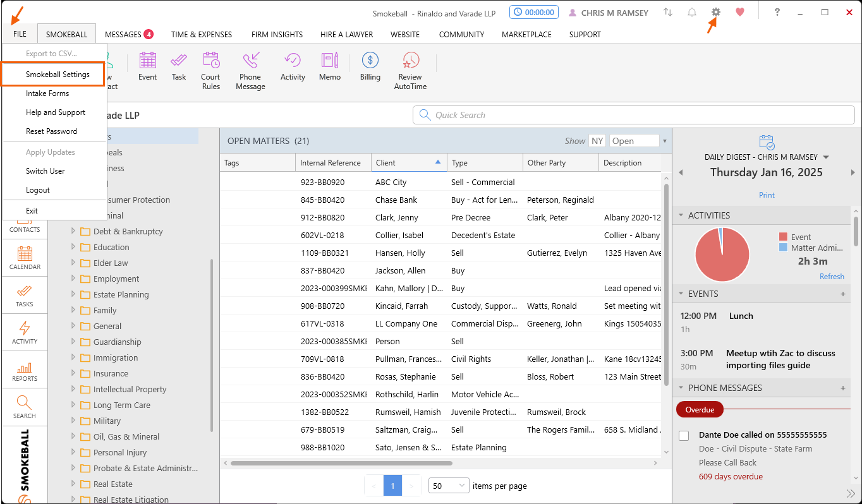Screen dimensions: 862x504
Task: Expand the Estate Planning folder
Action: coord(73,294)
